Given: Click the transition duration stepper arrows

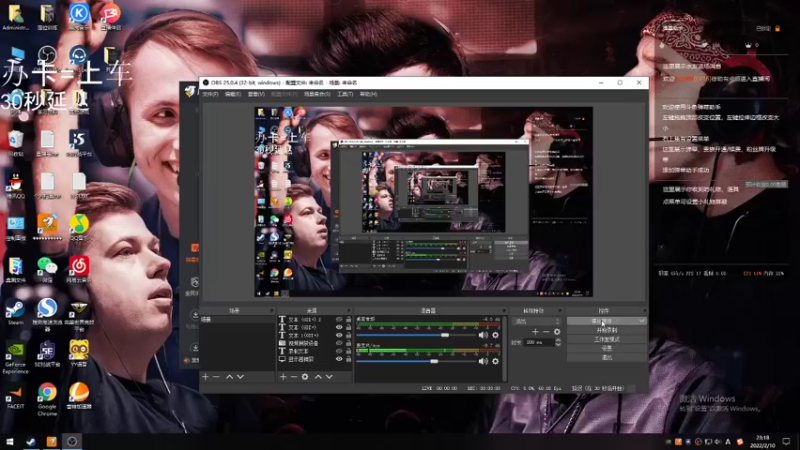Looking at the screenshot, I should (558, 343).
